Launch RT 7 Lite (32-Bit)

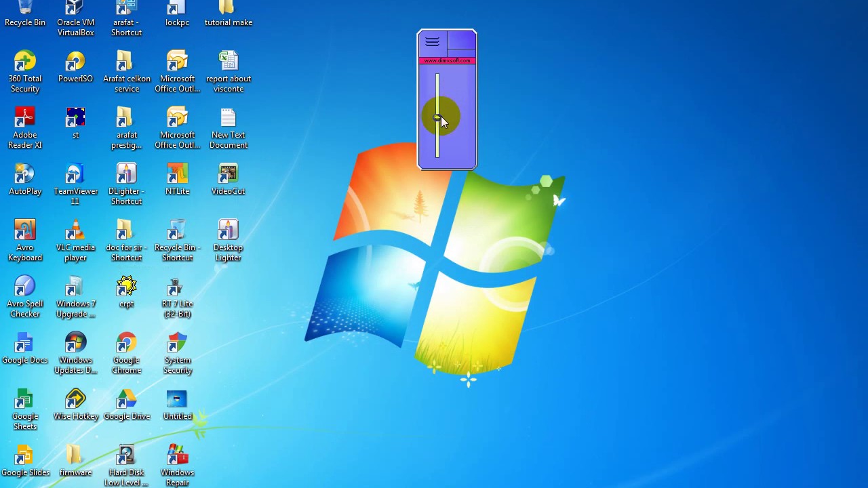(177, 296)
